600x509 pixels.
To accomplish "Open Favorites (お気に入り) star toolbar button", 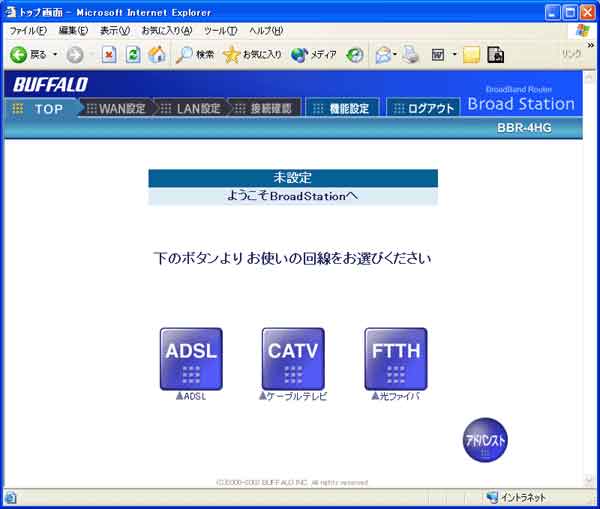I will point(253,55).
